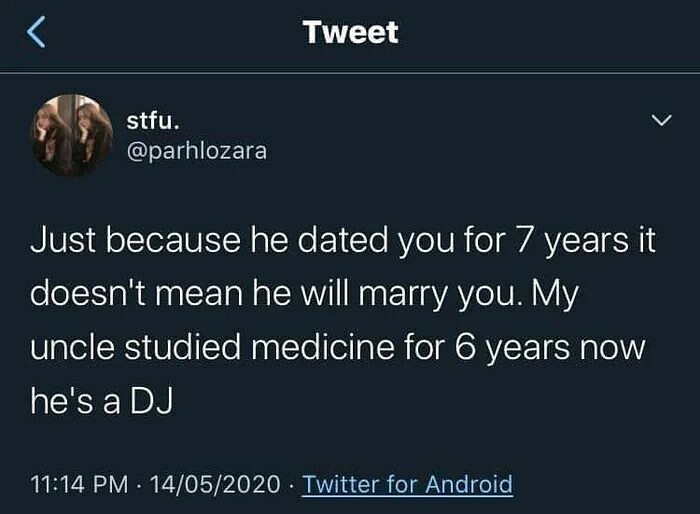The image size is (700, 514).
Task: Open the "Twitter for Android" link
Action: pyautogui.click(x=407, y=485)
